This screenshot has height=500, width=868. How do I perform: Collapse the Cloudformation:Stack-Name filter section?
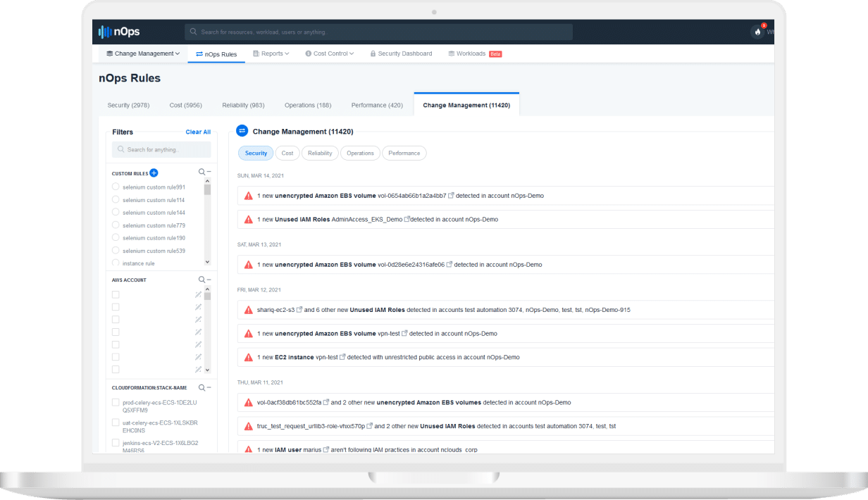(x=209, y=387)
